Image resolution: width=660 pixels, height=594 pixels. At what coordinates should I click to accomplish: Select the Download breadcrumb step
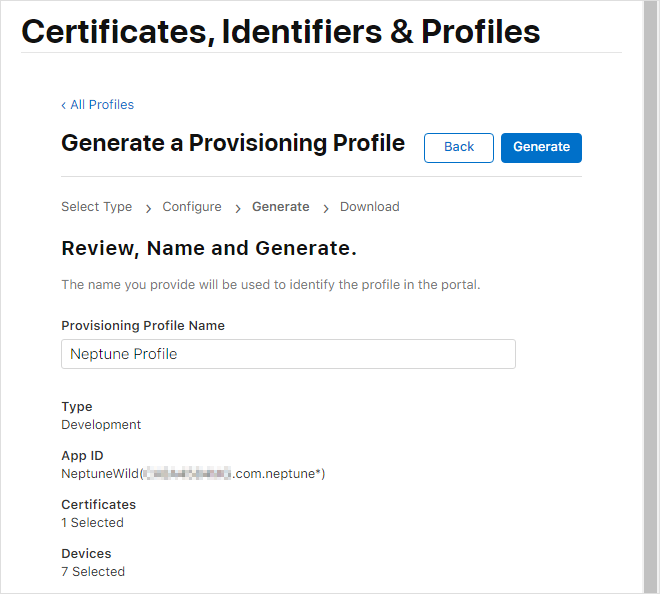(369, 207)
